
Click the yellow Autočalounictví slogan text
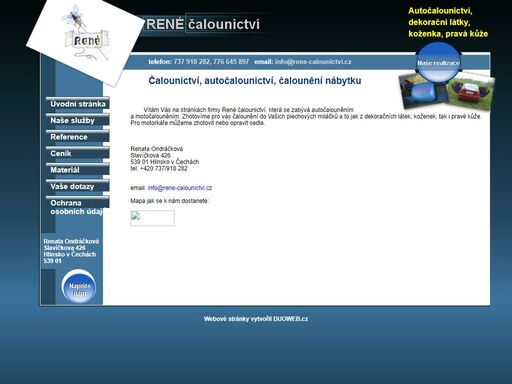click(448, 22)
